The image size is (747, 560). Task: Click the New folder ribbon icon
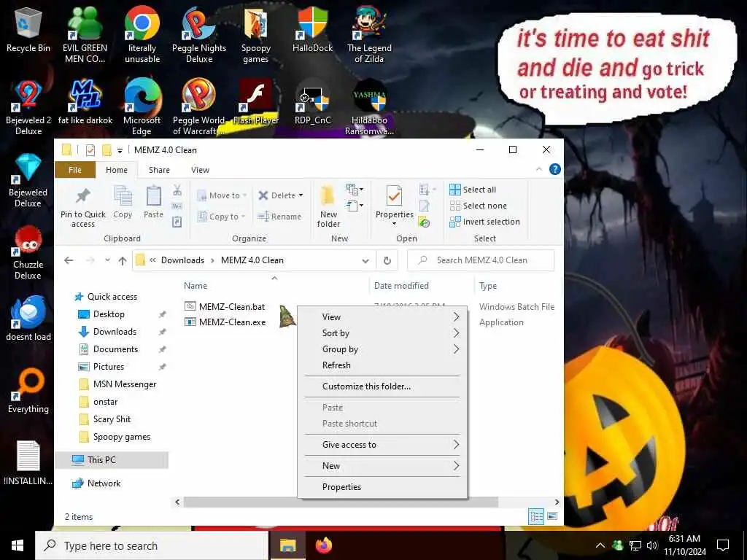328,207
